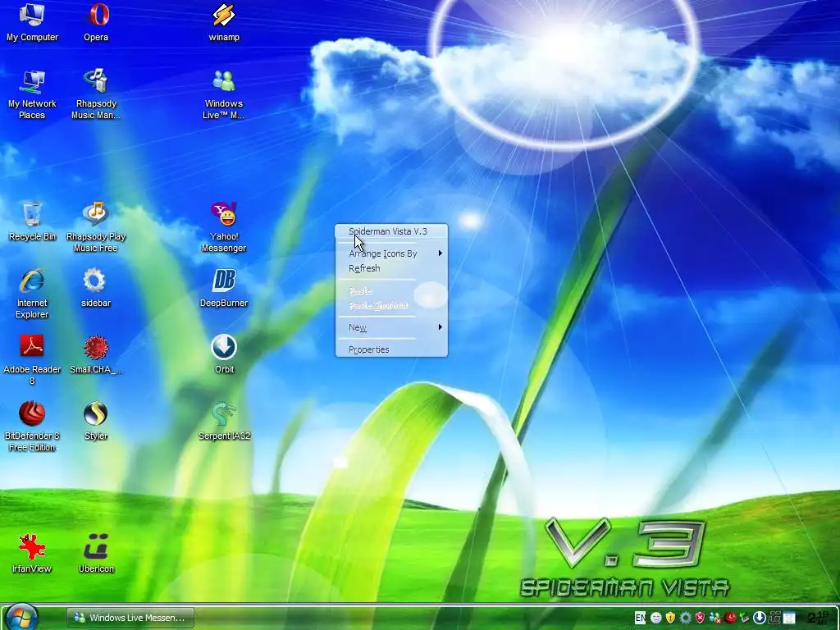Expand Arrange Icons By submenu
The height and width of the screenshot is (630, 840).
pos(391,253)
